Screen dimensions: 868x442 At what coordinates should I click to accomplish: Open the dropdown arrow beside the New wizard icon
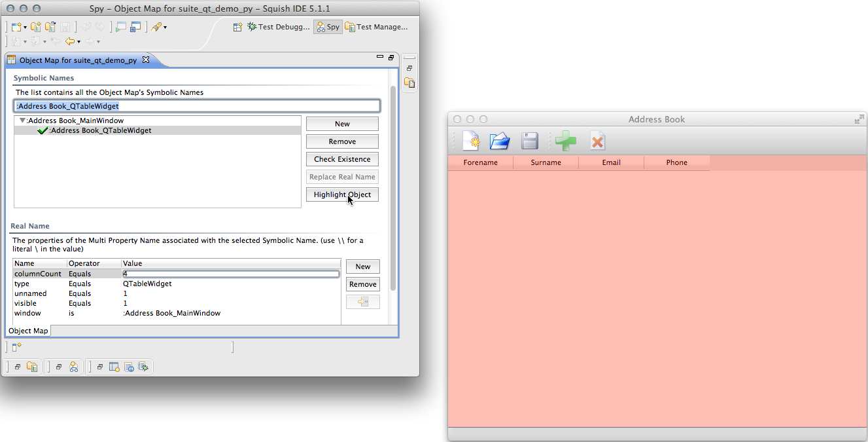click(26, 28)
